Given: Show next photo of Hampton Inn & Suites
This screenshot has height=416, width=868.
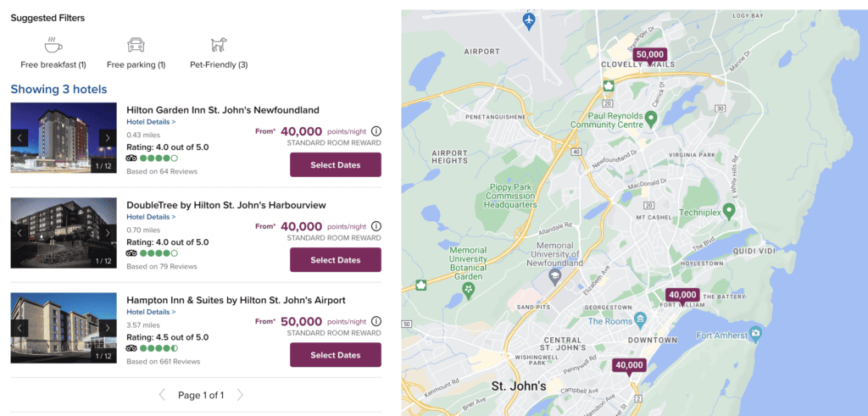Looking at the screenshot, I should [108, 328].
